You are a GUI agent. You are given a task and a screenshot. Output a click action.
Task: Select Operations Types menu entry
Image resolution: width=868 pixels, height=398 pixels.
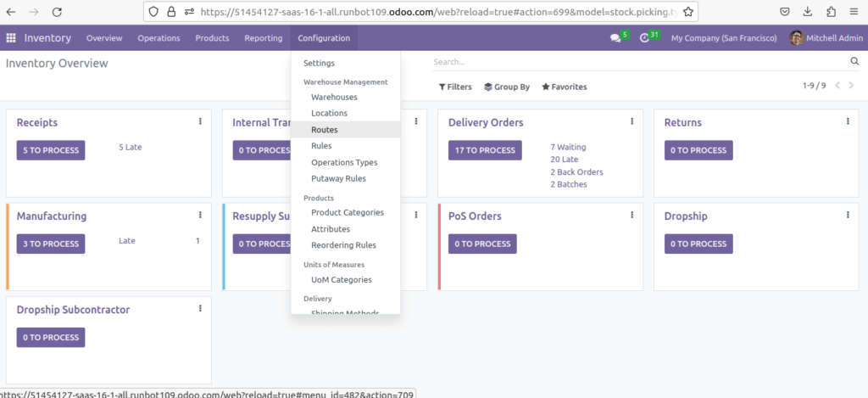pos(346,162)
